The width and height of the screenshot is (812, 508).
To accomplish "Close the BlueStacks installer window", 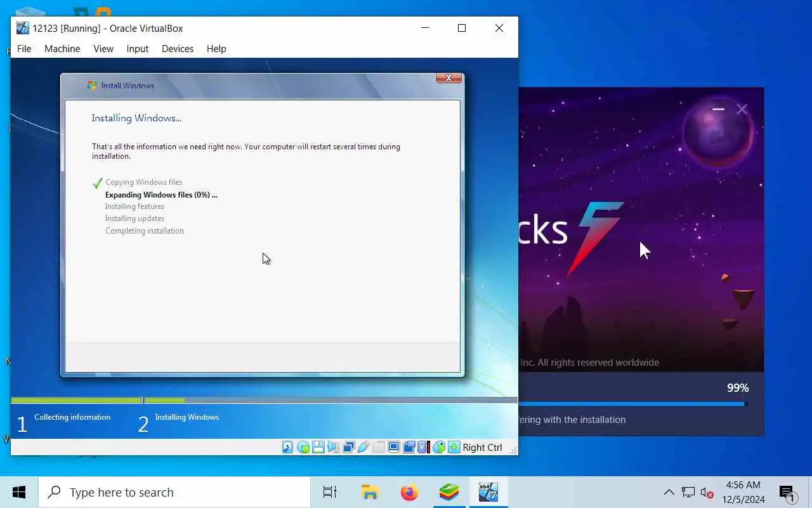I will pos(742,109).
